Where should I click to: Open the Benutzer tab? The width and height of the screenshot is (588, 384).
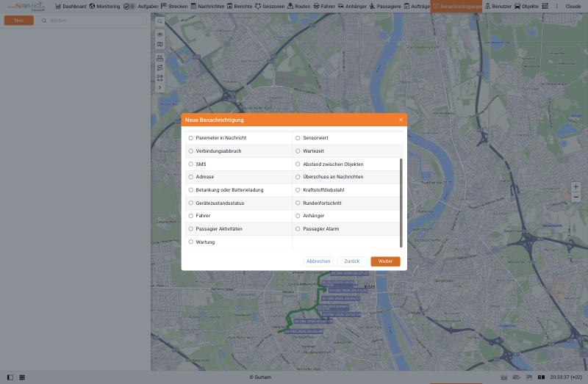[498, 7]
